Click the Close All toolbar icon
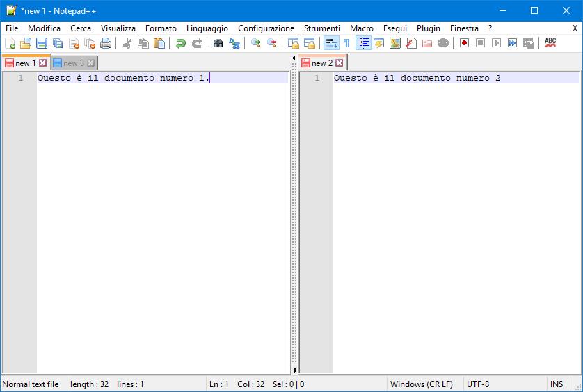The image size is (583, 392). (90, 43)
